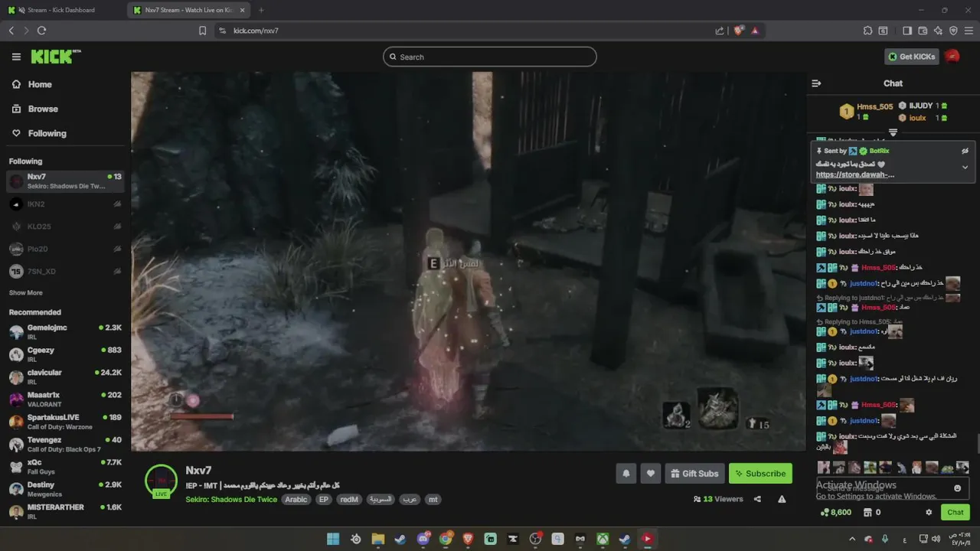Click the Get KICKs button
This screenshot has width=980, height=551.
(912, 57)
